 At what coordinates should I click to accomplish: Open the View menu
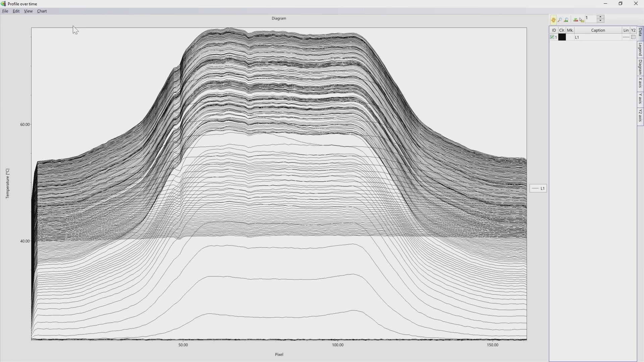click(28, 11)
